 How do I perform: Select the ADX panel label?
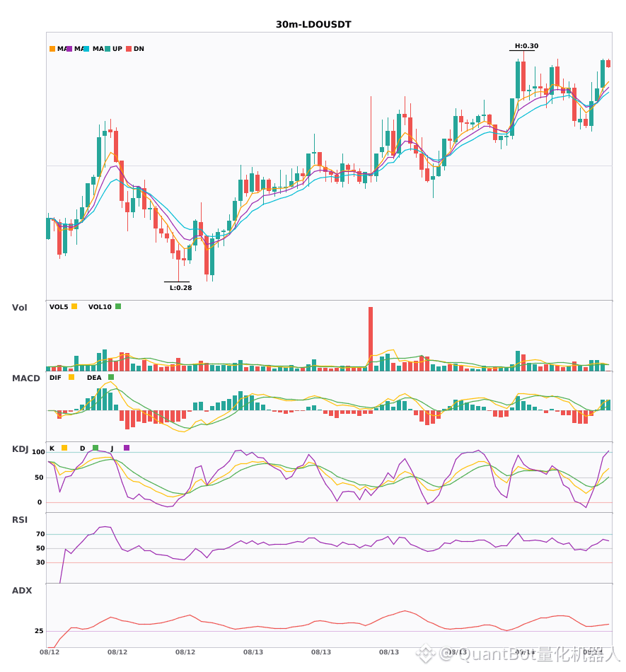click(x=22, y=590)
